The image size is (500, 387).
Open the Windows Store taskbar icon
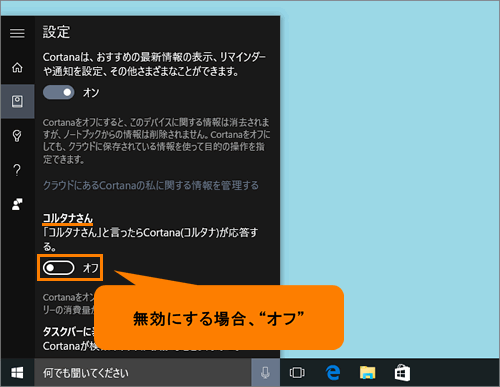(x=402, y=373)
